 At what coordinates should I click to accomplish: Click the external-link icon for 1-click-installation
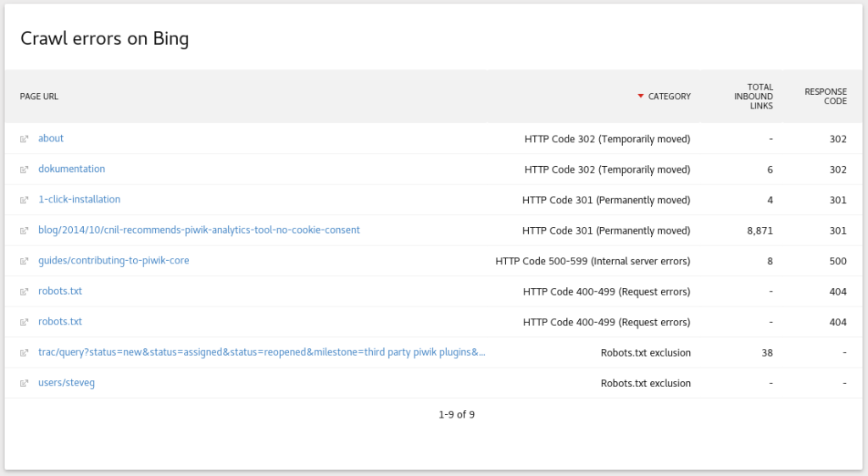coord(25,200)
